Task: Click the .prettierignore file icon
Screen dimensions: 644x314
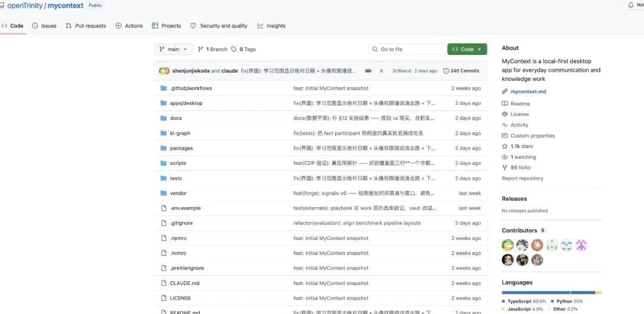Action: click(163, 268)
